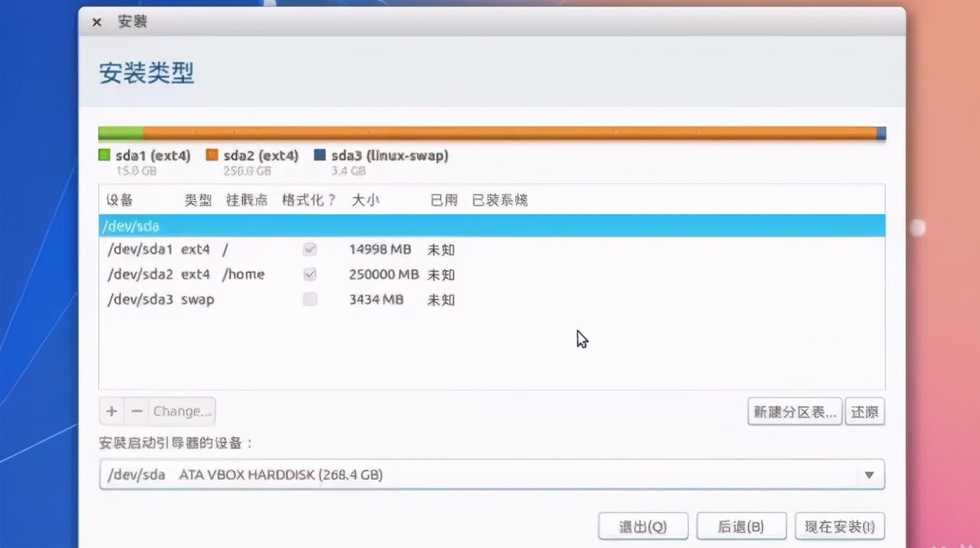Click the 现在安装(I) install now button
Viewport: 980px width, 548px height.
click(x=840, y=527)
